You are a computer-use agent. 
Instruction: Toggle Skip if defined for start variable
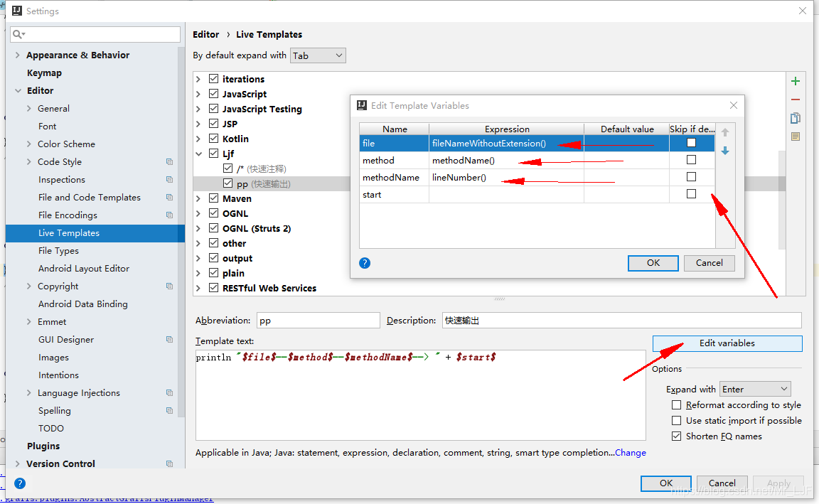691,194
